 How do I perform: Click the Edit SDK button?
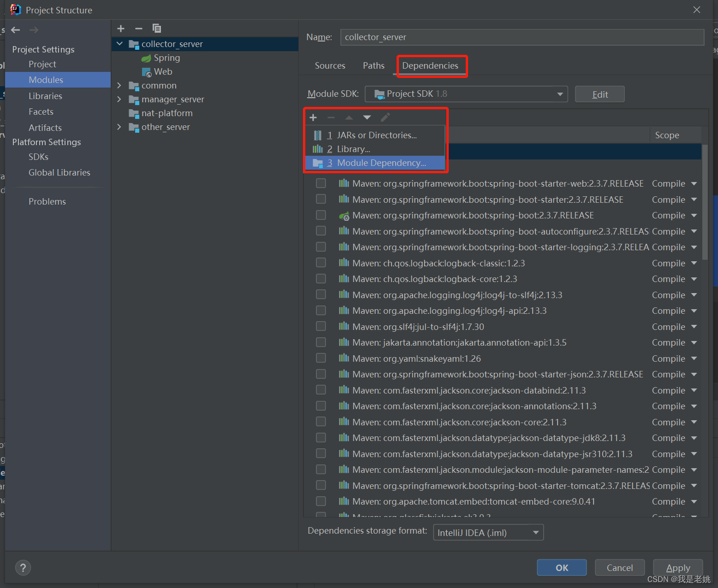(x=599, y=94)
